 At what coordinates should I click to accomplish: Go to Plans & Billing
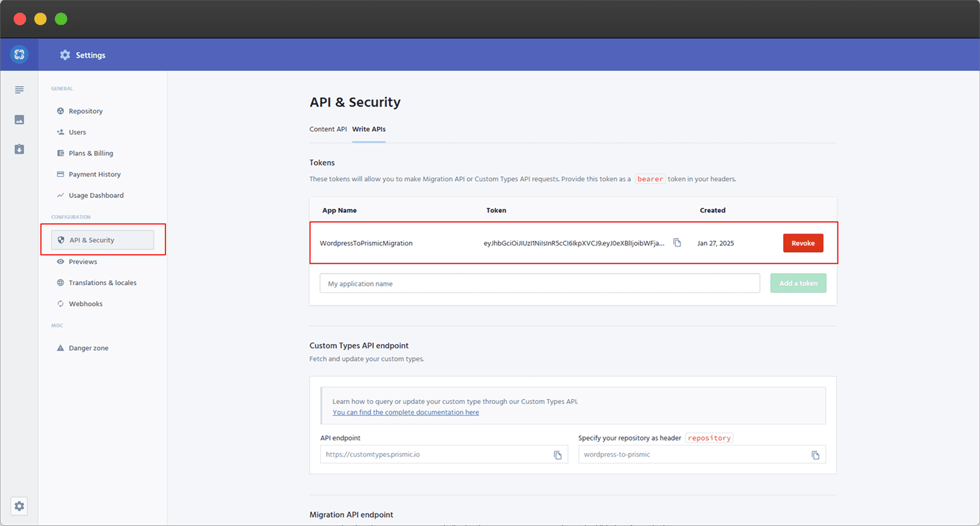point(91,153)
